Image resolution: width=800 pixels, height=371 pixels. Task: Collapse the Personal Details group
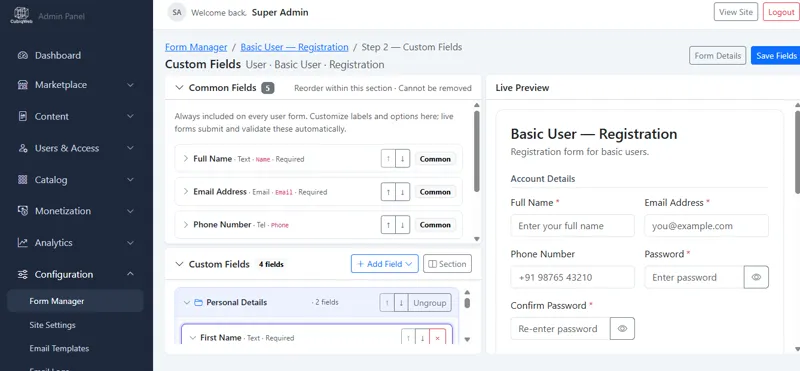[187, 303]
